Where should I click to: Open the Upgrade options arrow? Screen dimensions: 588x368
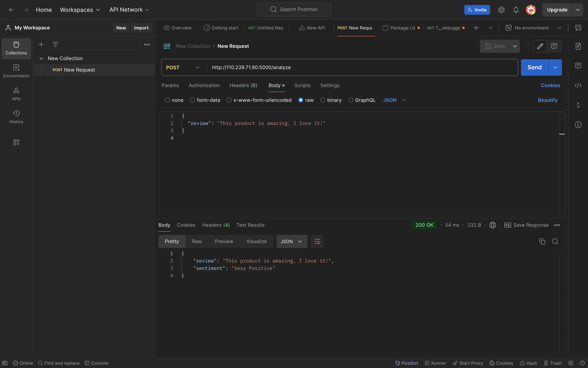point(578,10)
